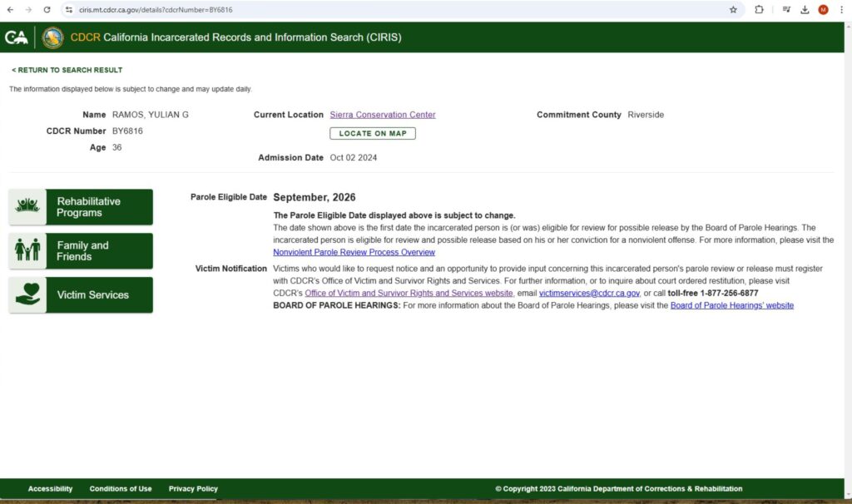This screenshot has width=852, height=504.
Task: Open the Sierra Conservation Center link
Action: (x=382, y=115)
